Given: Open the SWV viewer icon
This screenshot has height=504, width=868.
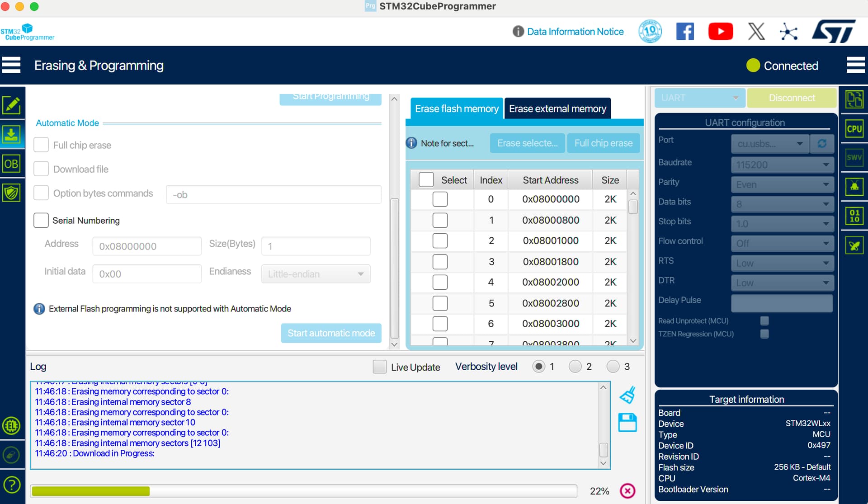Looking at the screenshot, I should pyautogui.click(x=854, y=157).
